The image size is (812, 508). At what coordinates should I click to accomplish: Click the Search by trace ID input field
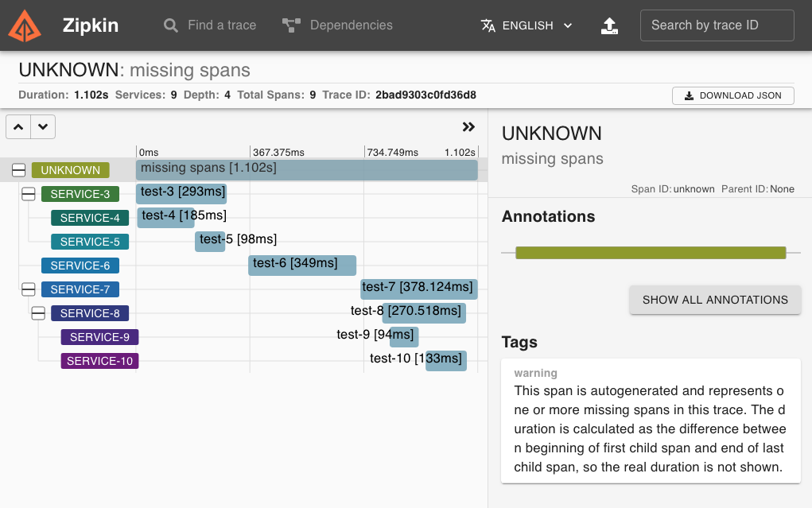click(x=716, y=25)
